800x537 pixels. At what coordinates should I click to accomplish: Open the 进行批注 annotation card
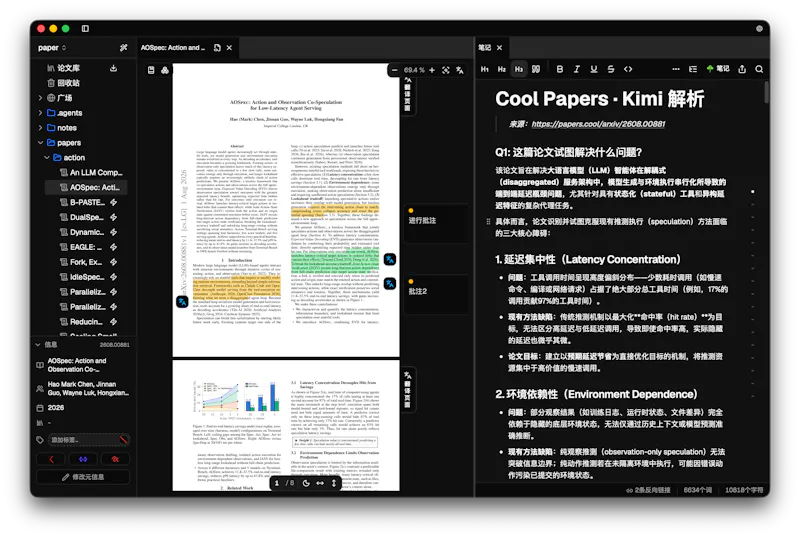pos(435,221)
